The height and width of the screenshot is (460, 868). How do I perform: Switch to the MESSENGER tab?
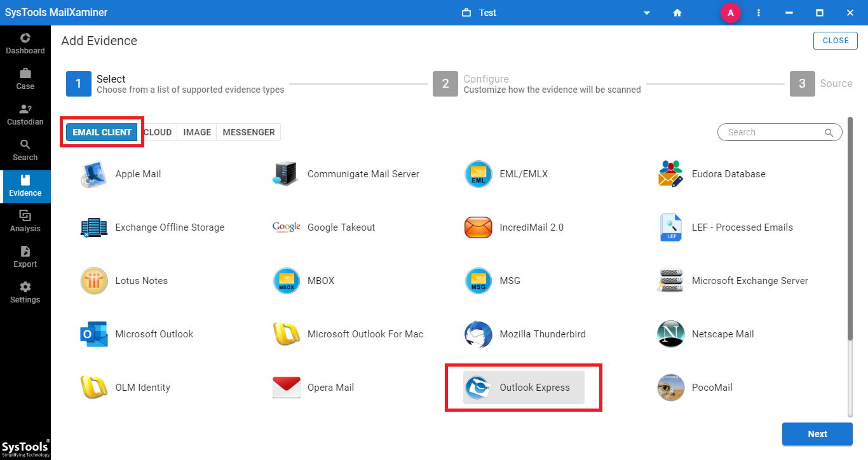coord(248,132)
